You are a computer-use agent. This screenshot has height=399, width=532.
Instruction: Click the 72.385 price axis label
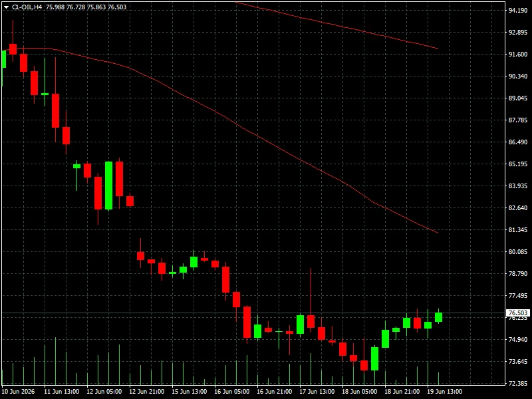click(x=518, y=384)
